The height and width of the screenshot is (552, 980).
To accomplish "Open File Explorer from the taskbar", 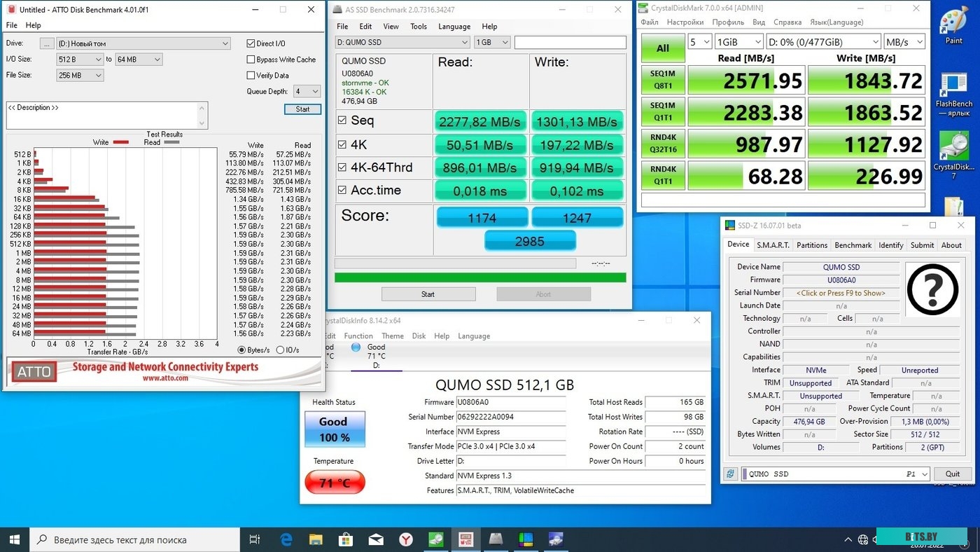I will point(316,539).
